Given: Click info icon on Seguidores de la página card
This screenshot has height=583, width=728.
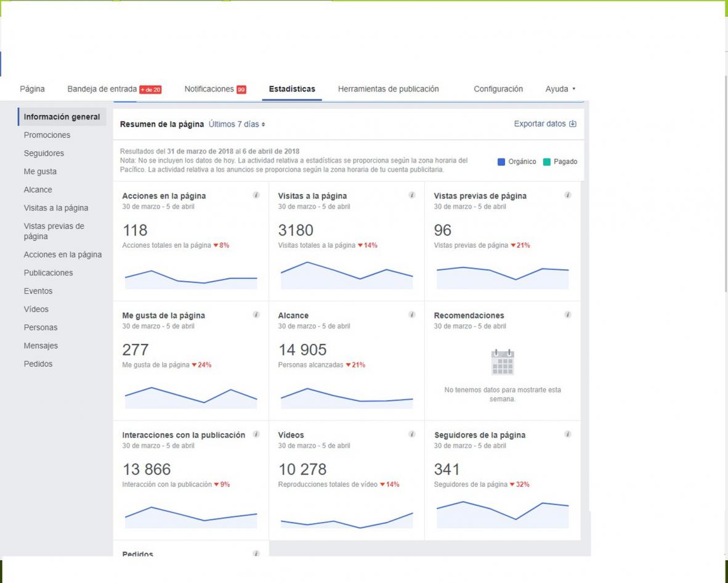Looking at the screenshot, I should coord(568,434).
